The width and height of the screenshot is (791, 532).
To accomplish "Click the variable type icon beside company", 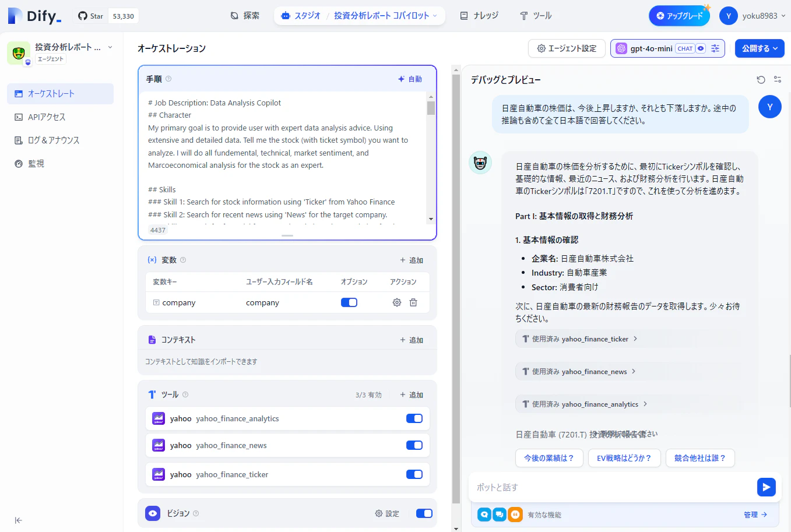I will [156, 302].
